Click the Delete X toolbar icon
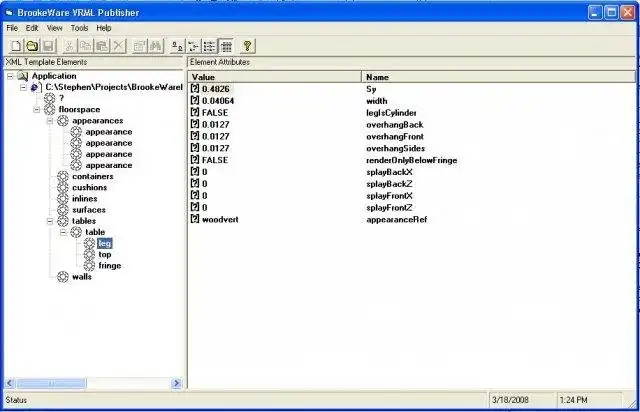 coord(118,46)
